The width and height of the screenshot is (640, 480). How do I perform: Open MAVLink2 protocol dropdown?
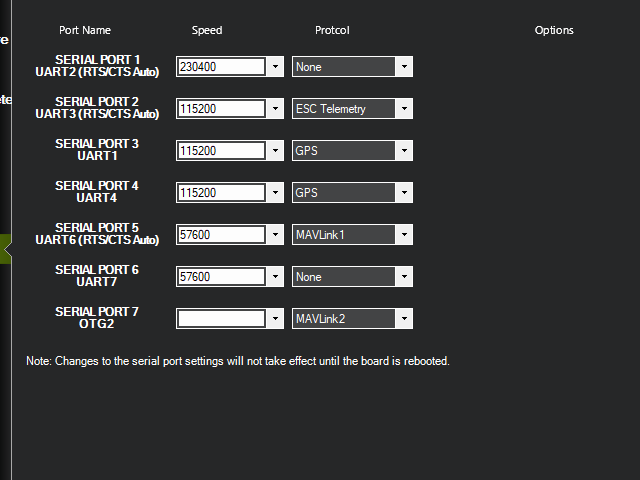352,319
